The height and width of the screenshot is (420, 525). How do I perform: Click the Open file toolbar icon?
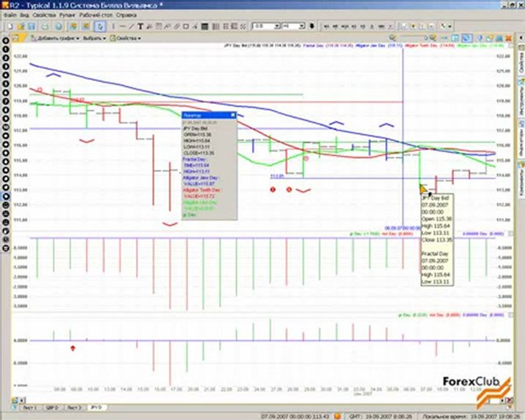click(x=21, y=26)
